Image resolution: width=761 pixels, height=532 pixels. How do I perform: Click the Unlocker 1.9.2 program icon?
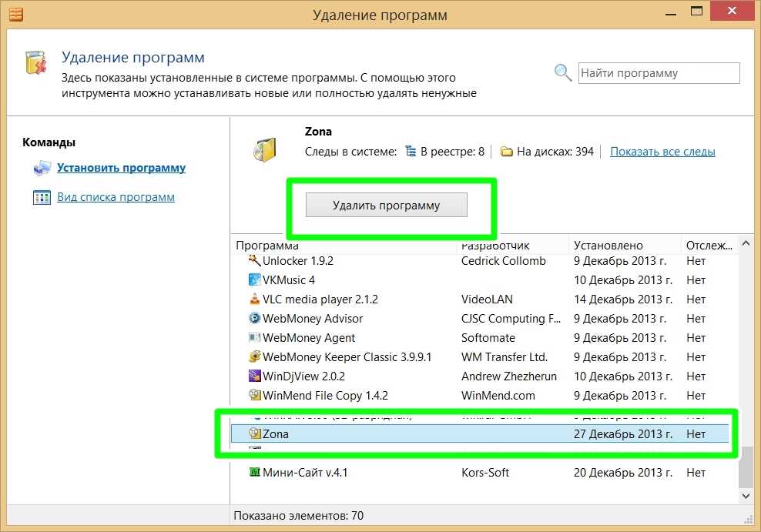pyautogui.click(x=255, y=261)
